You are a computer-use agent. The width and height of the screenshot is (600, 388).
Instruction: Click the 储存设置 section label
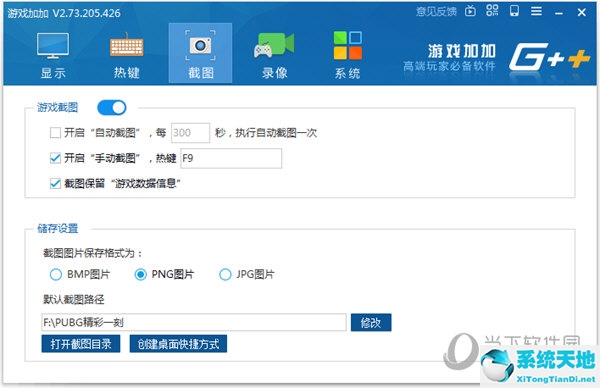[58, 228]
